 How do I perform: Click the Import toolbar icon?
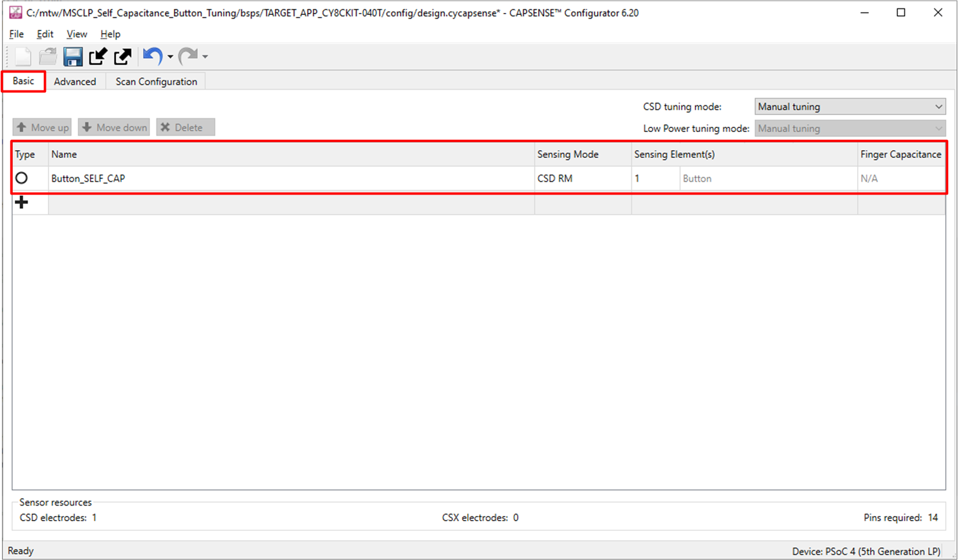98,57
